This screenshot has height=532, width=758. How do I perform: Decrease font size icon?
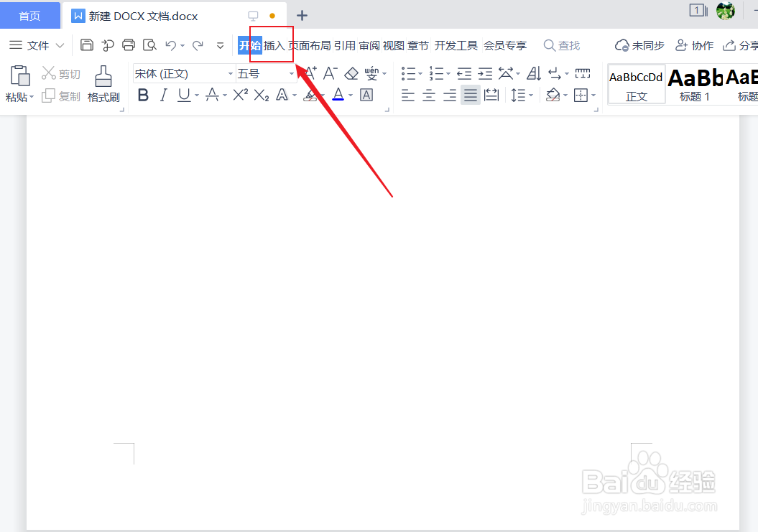331,73
